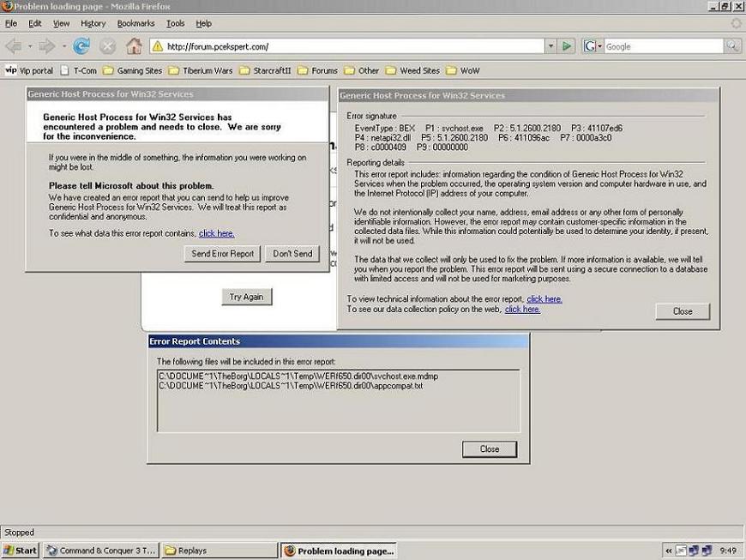Screen dimensions: 746x560
Task: Click the warning icon in address bar
Action: 158,46
